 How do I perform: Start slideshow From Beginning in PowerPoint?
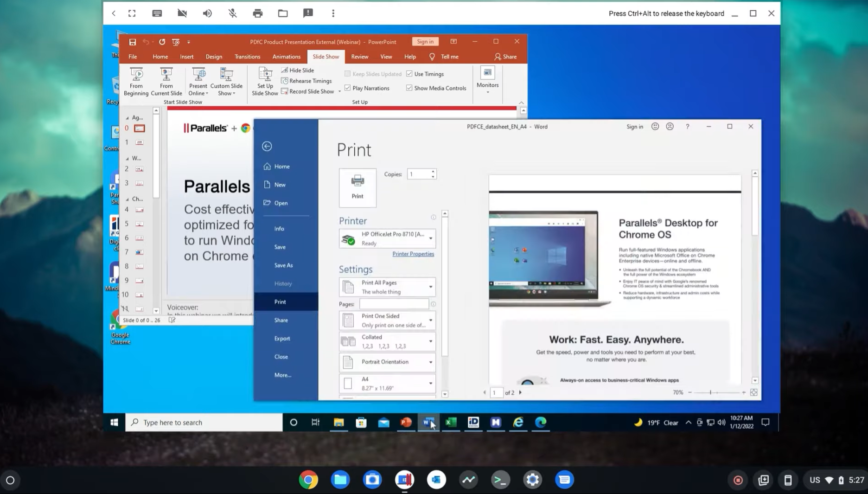coord(136,82)
